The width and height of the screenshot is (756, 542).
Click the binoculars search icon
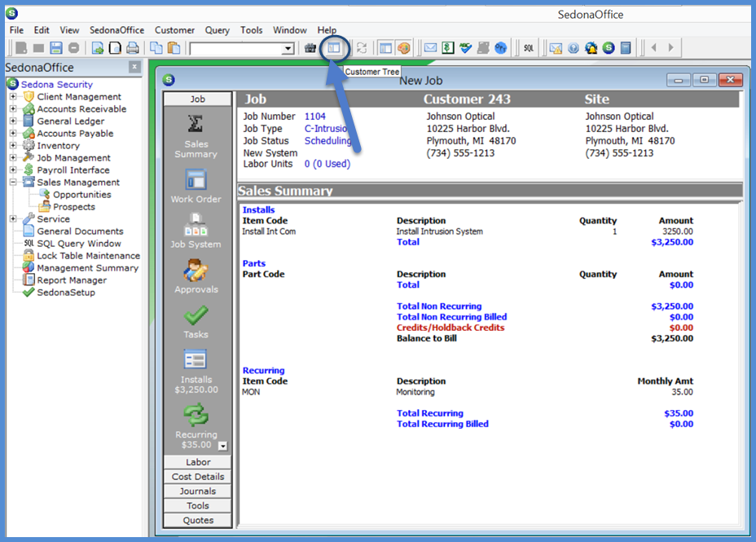pyautogui.click(x=310, y=48)
